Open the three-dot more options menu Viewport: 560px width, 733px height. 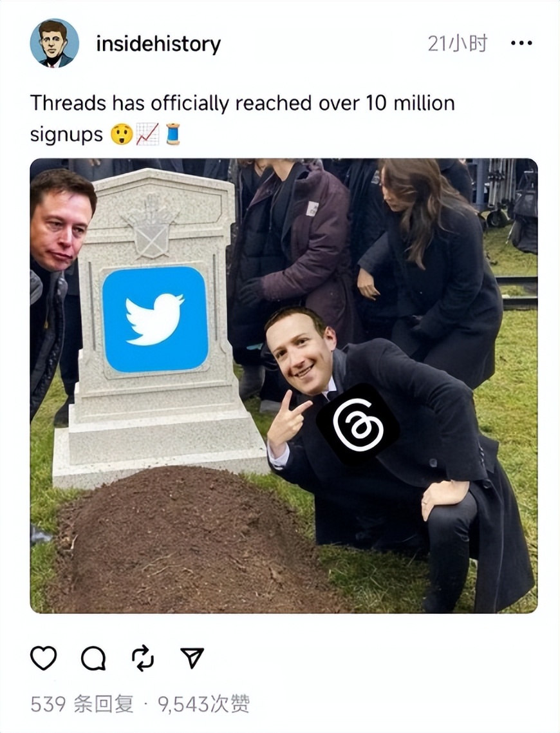click(521, 43)
